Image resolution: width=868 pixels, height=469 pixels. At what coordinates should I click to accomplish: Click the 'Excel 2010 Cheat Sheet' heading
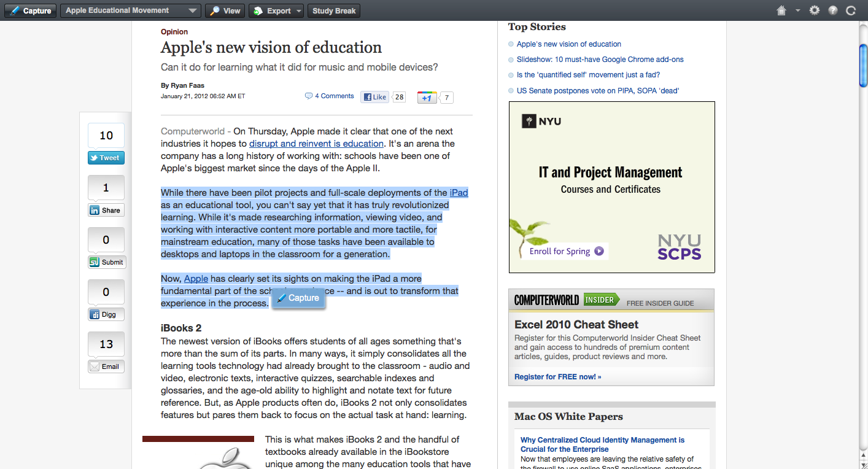(x=576, y=325)
